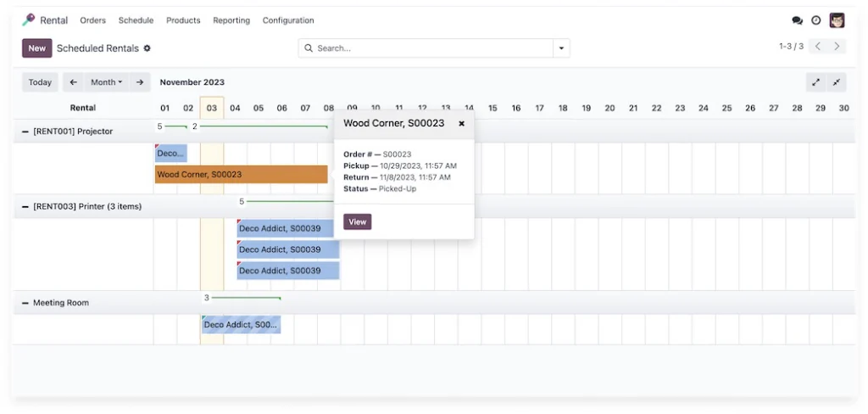Click the Rental app title
The width and height of the screenshot is (868, 414).
pos(53,20)
